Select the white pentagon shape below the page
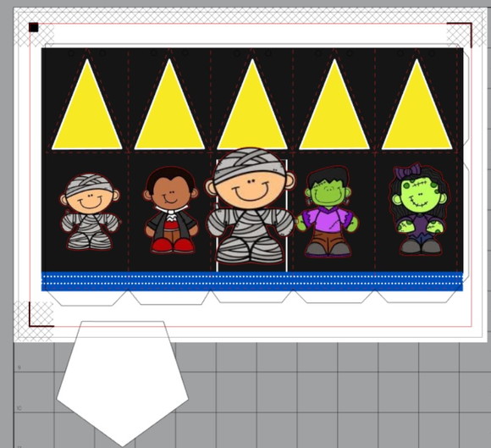 (123, 384)
